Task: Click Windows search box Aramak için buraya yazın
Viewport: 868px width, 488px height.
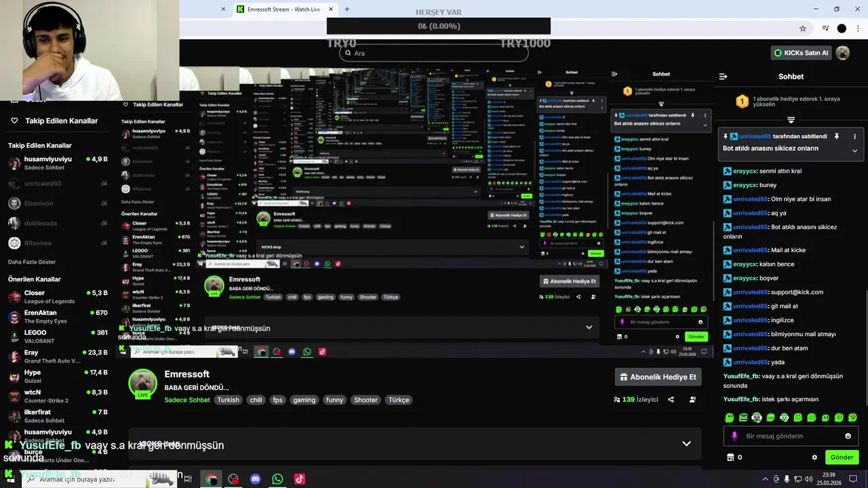Action: 100,479
